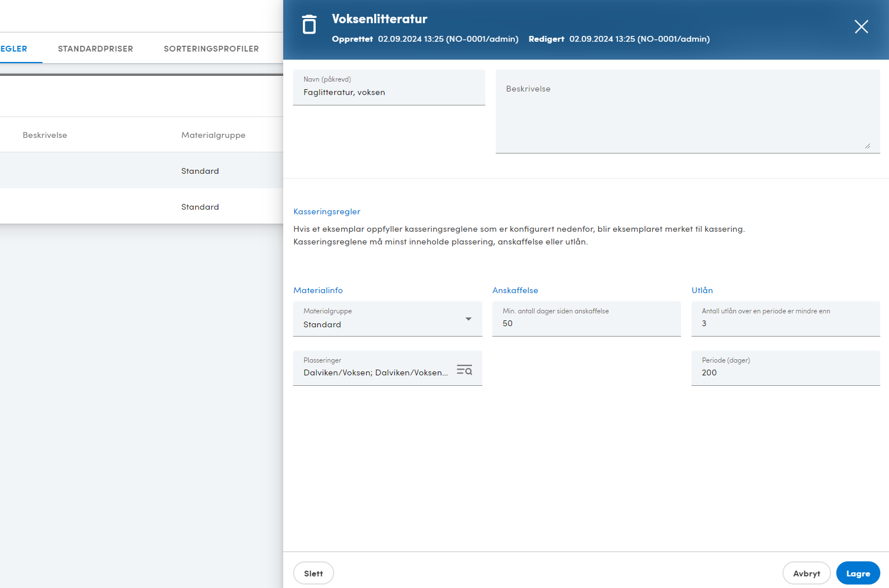Select the partially visible EGLER tab
Viewport: 889px width, 588px height.
click(14, 49)
